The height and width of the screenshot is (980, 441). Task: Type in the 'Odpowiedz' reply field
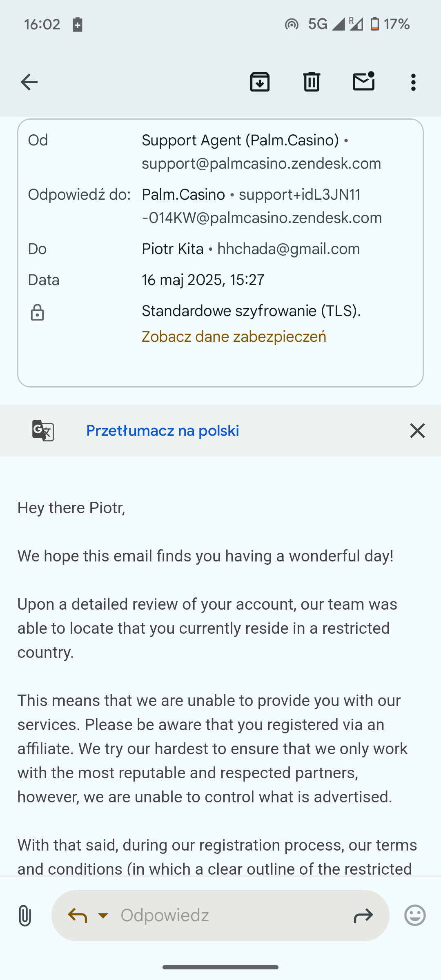coord(229,915)
